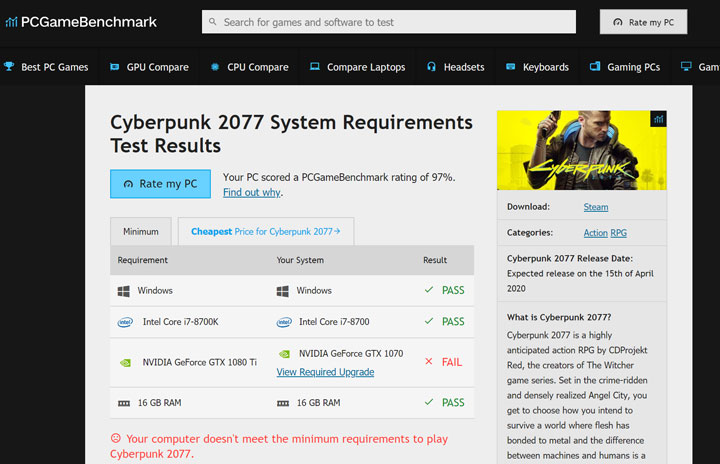The width and height of the screenshot is (720, 464).
Task: Focus the search for games field
Action: (x=389, y=22)
